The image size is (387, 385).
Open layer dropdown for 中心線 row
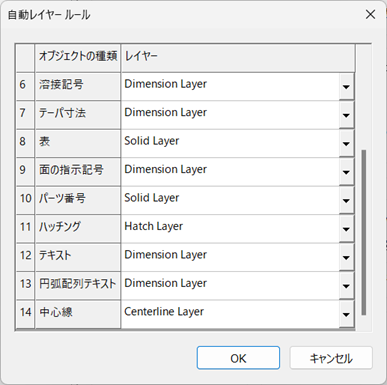coord(346,314)
